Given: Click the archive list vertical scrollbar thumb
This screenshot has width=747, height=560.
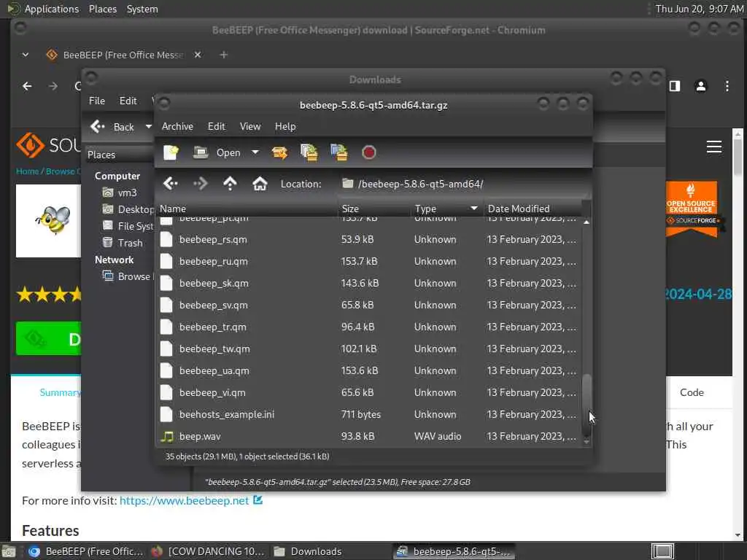Looking at the screenshot, I should pyautogui.click(x=587, y=404).
